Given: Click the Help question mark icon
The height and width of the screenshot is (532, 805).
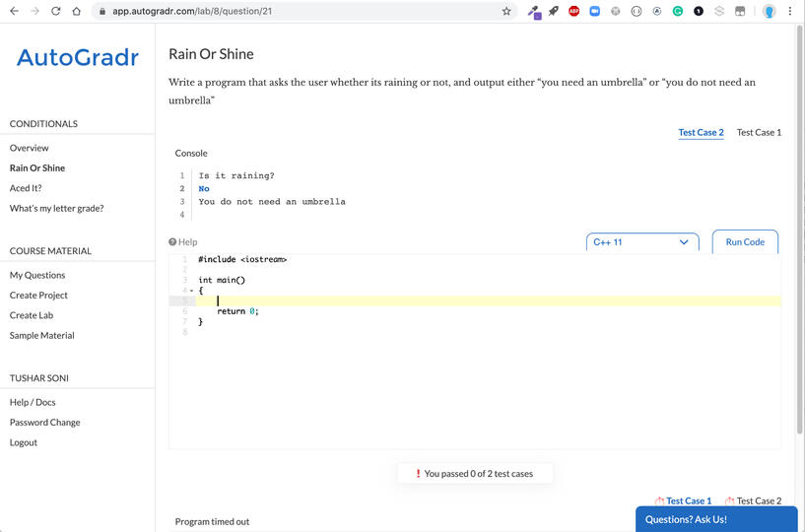Looking at the screenshot, I should pyautogui.click(x=172, y=242).
